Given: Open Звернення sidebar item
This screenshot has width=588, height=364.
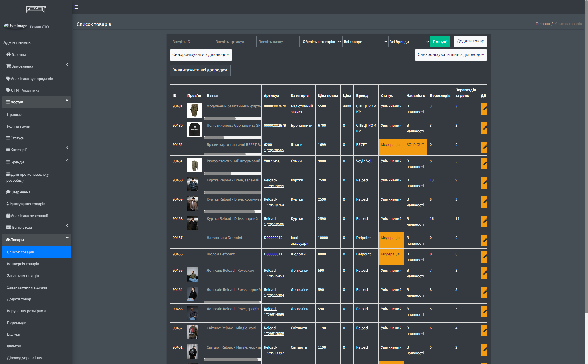Looking at the screenshot, I should (x=36, y=192).
